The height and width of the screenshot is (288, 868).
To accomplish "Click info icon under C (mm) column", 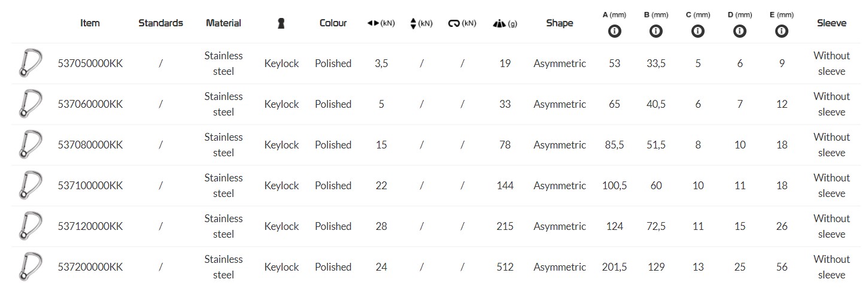I will 698,31.
